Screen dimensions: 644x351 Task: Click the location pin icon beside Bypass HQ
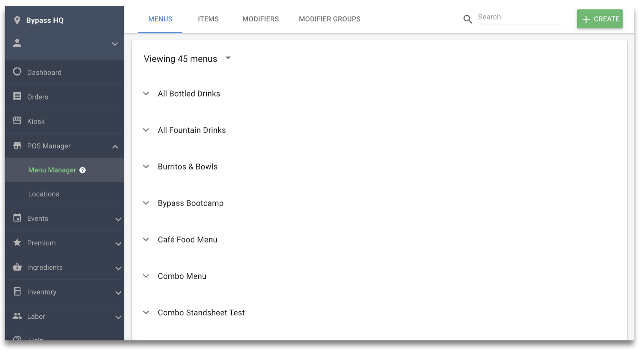17,20
